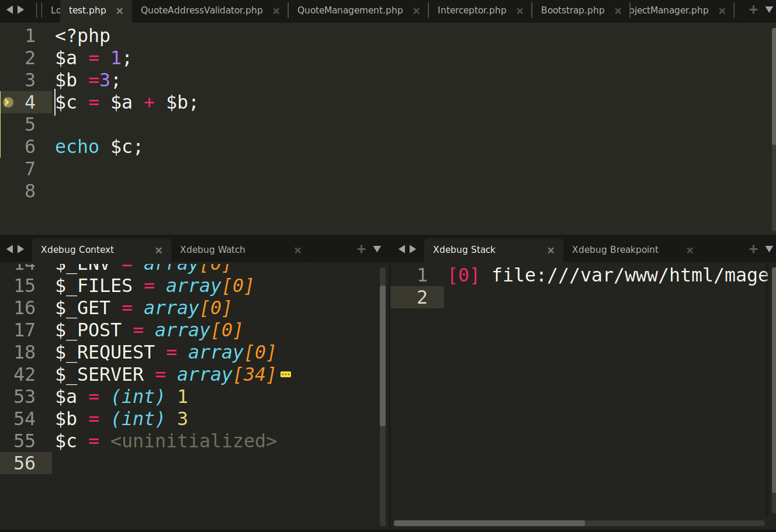
Task: Click empty line 2 in Xdebug Stack
Action: [578, 297]
